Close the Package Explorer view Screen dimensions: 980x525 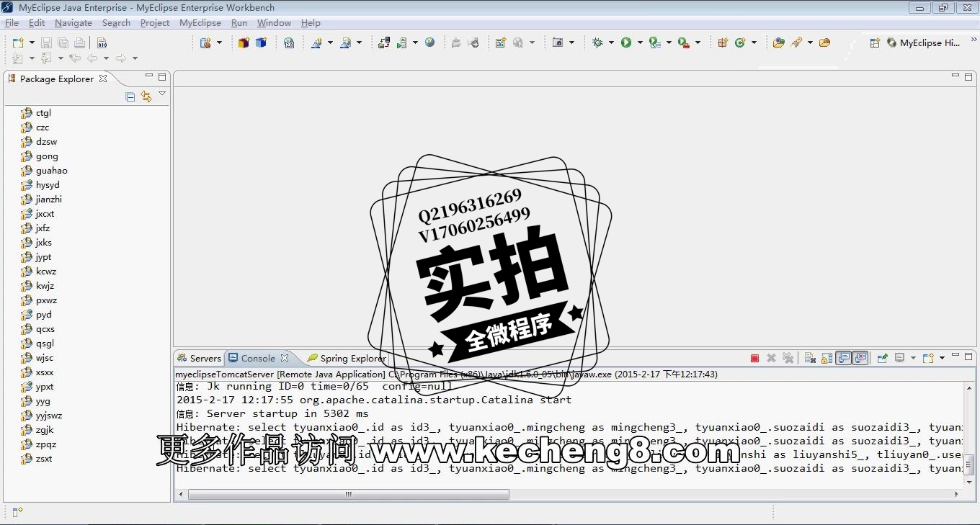coord(103,78)
